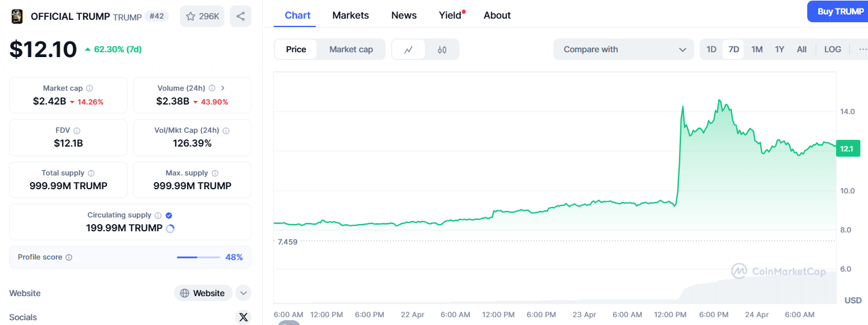Image resolution: width=868 pixels, height=325 pixels.
Task: Select the Market cap chart toggle
Action: [351, 49]
